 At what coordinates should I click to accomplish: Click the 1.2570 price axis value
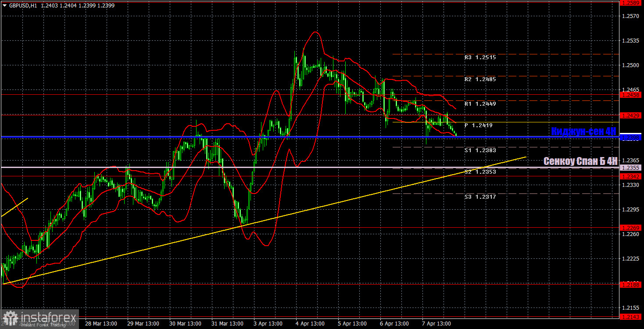pyautogui.click(x=631, y=16)
